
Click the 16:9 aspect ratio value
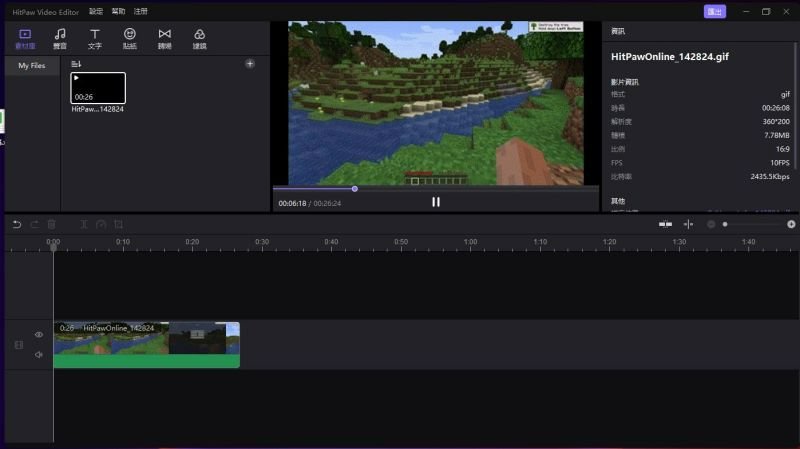[783, 149]
